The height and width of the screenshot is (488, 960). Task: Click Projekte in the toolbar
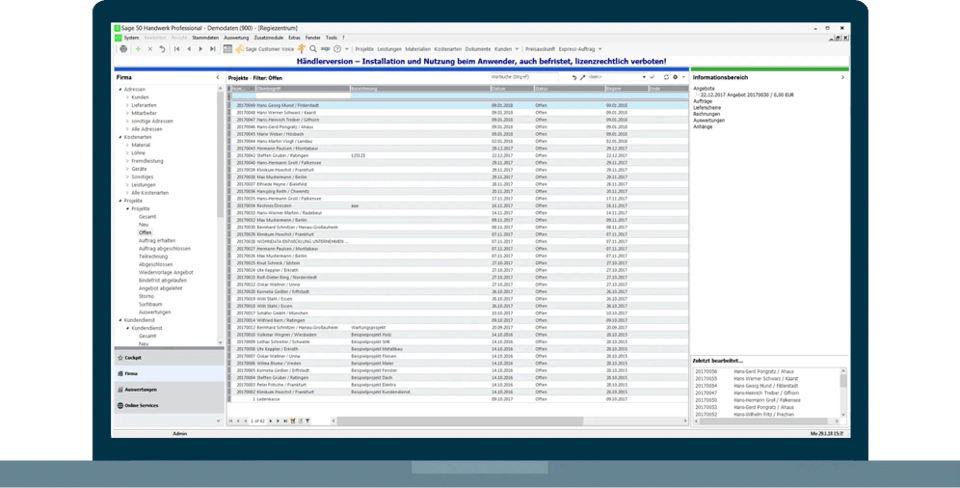pyautogui.click(x=364, y=49)
